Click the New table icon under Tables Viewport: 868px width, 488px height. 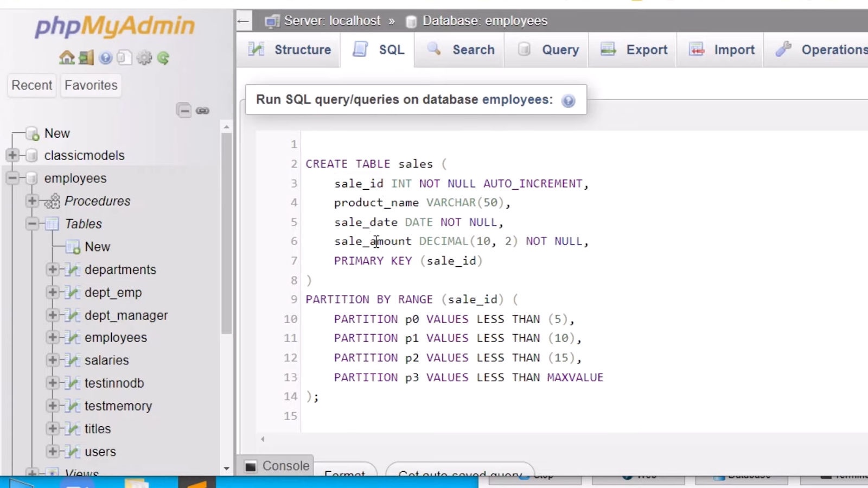pos(73,247)
